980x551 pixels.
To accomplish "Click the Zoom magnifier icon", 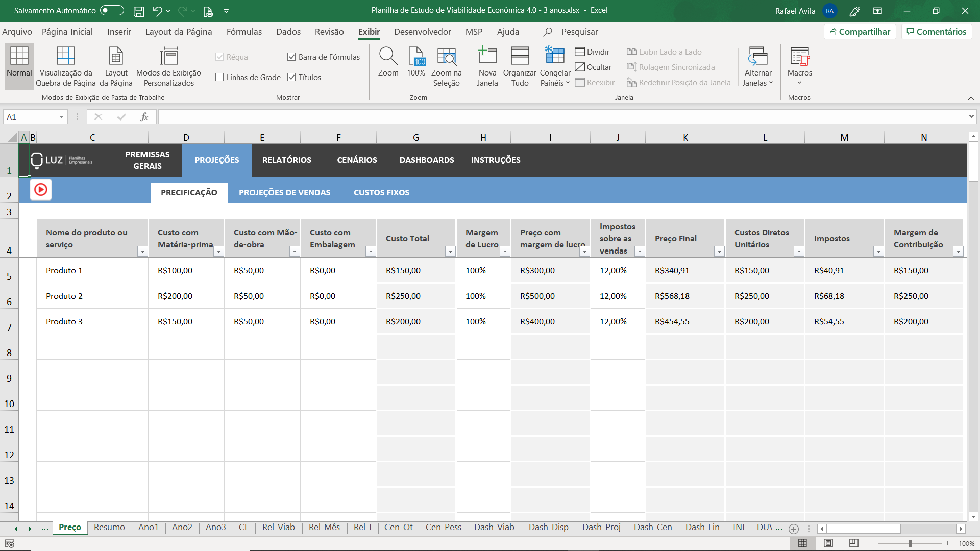I will point(388,56).
